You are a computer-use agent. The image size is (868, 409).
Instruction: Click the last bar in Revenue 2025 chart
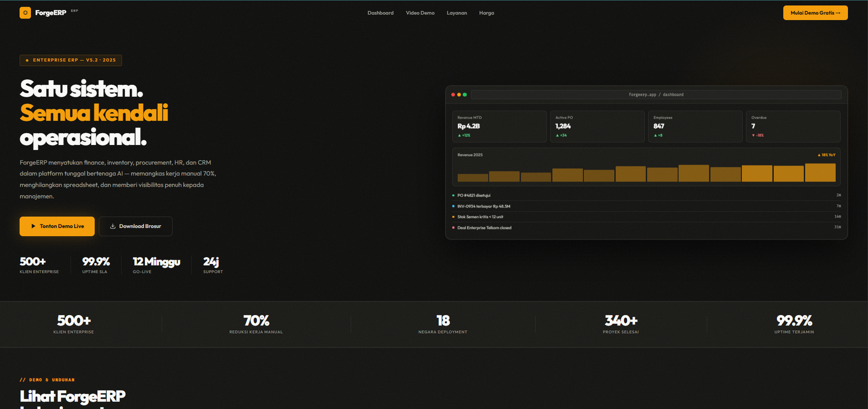(820, 173)
